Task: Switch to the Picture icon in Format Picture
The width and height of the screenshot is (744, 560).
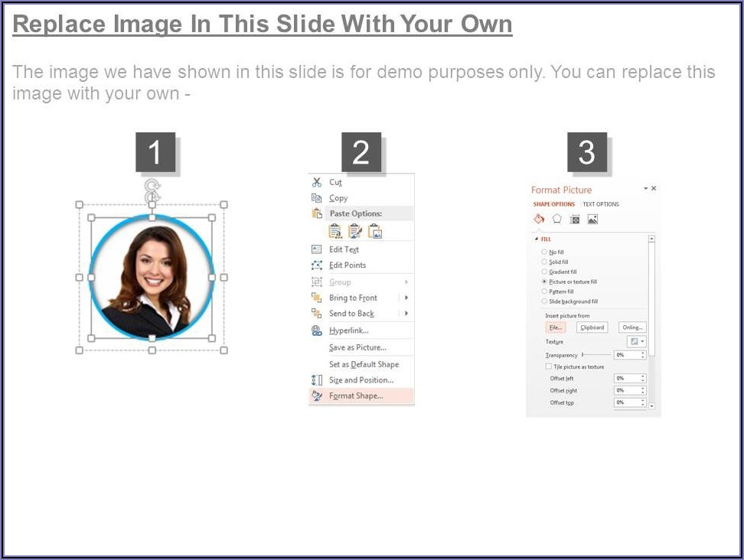Action: click(592, 219)
